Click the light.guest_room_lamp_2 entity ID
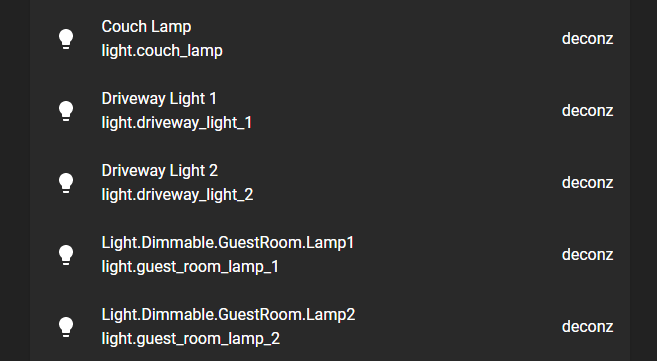Viewport: 657px width, 361px height. [191, 339]
